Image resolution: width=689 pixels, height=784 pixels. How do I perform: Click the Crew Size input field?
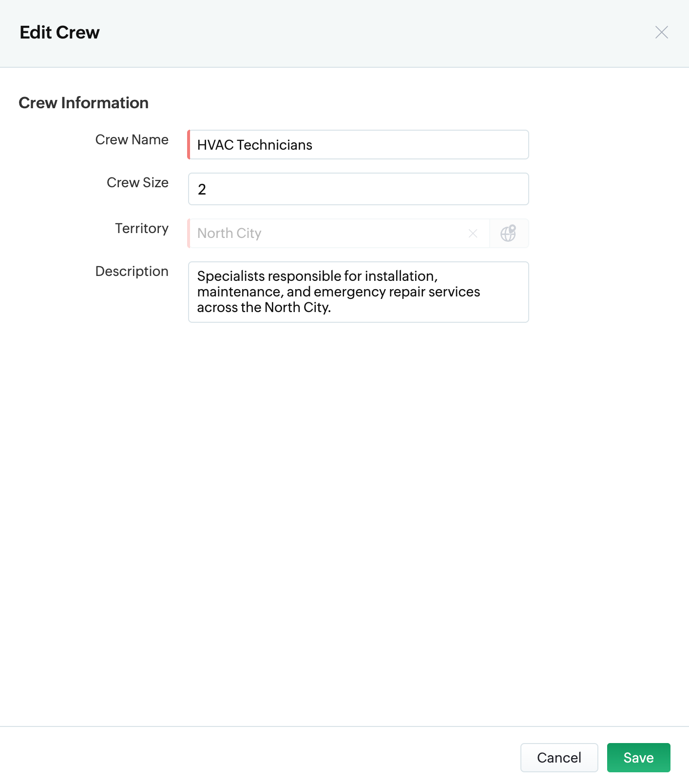pyautogui.click(x=358, y=189)
